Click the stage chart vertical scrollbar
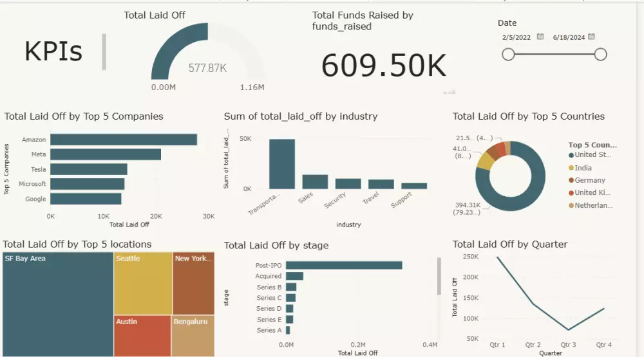Screen dimensions: 644x357 point(439,276)
